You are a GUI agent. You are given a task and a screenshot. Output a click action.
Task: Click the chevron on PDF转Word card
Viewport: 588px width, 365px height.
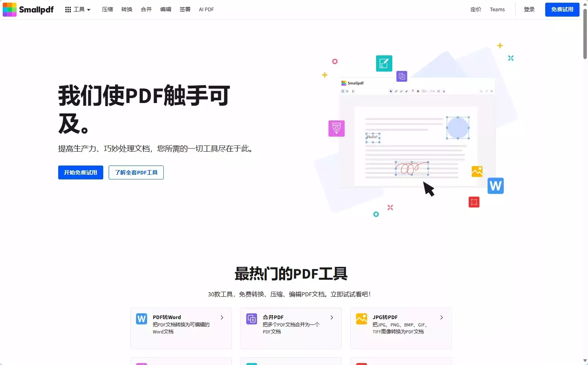222,318
